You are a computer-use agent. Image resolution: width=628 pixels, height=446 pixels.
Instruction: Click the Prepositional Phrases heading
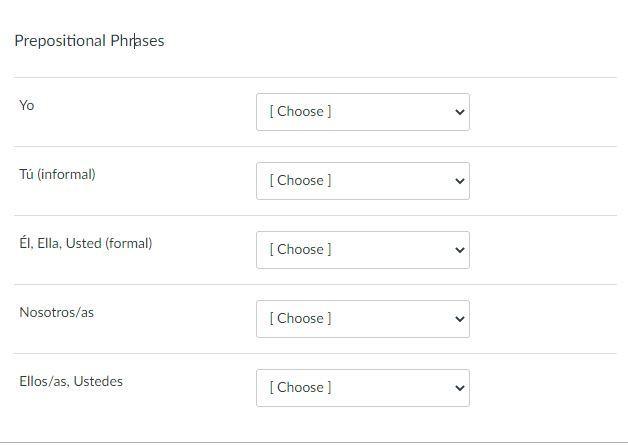[x=89, y=41]
